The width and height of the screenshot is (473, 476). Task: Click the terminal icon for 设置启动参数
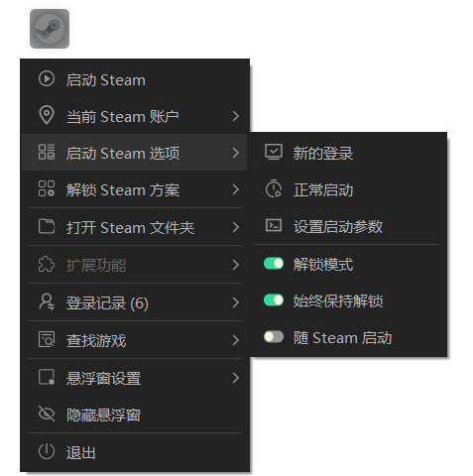(x=274, y=226)
